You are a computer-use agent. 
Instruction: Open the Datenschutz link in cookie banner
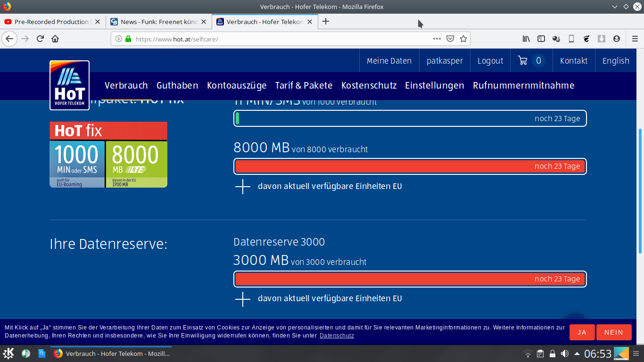point(337,336)
